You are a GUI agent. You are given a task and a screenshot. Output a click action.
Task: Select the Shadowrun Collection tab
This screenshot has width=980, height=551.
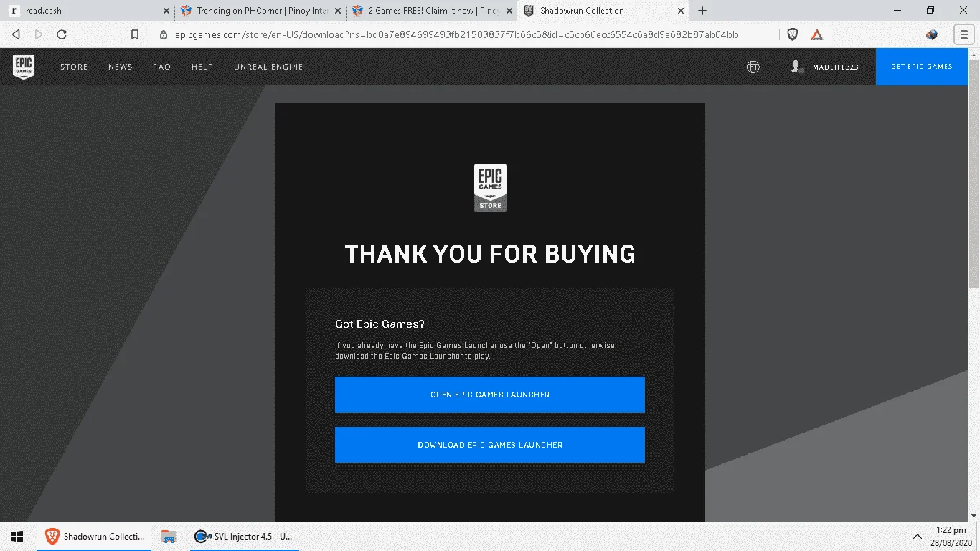604,11
